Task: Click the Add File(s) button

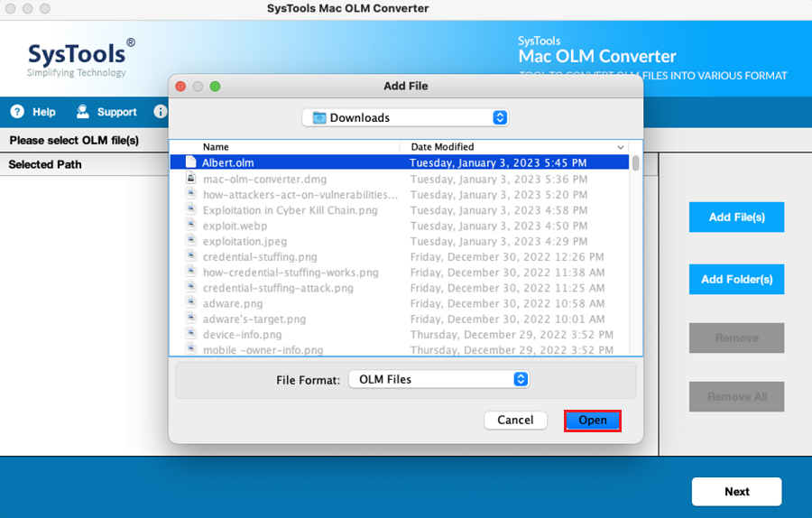Action: pos(736,217)
